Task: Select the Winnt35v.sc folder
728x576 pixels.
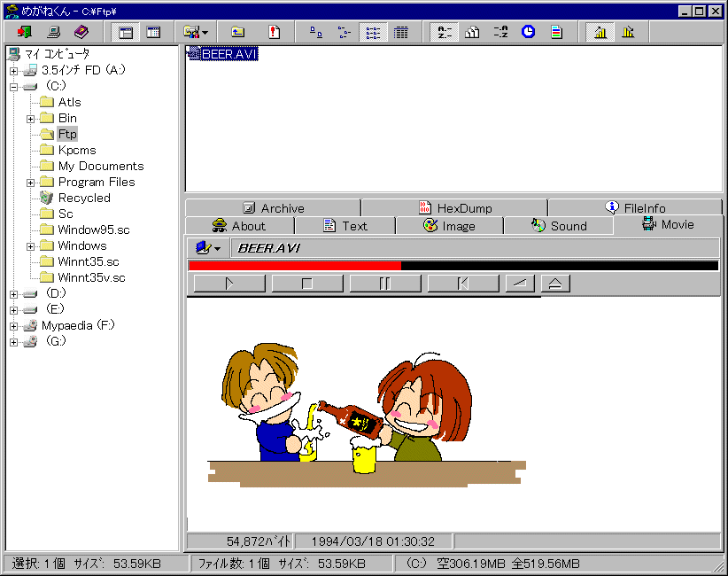Action: click(82, 277)
